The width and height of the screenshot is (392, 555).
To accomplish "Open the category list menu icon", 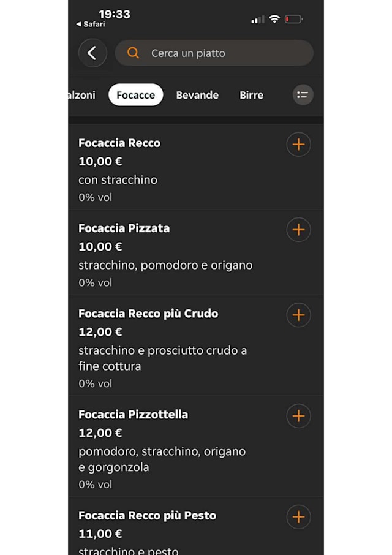I will pyautogui.click(x=302, y=95).
